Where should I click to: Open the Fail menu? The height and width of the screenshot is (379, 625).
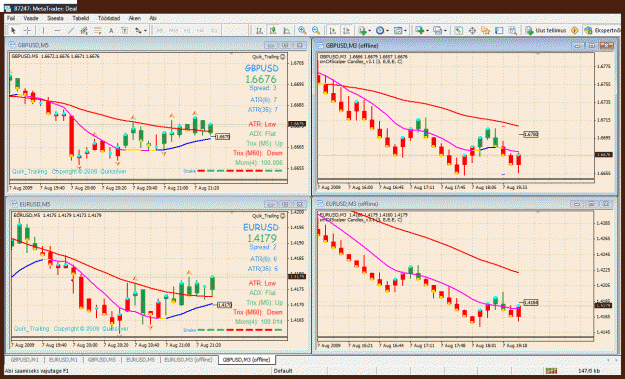[x=11, y=18]
